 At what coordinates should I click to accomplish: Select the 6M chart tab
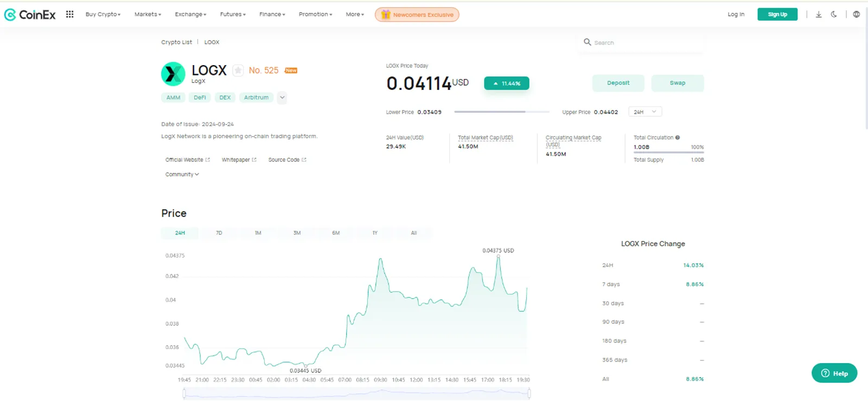coord(336,233)
